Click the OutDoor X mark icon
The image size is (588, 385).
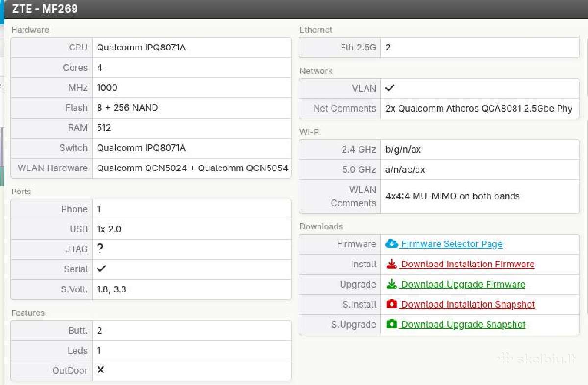pos(100,370)
